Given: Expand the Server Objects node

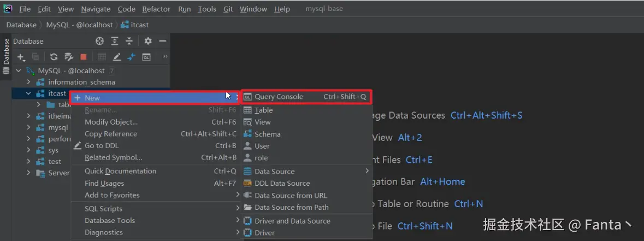Looking at the screenshot, I should 28,173.
